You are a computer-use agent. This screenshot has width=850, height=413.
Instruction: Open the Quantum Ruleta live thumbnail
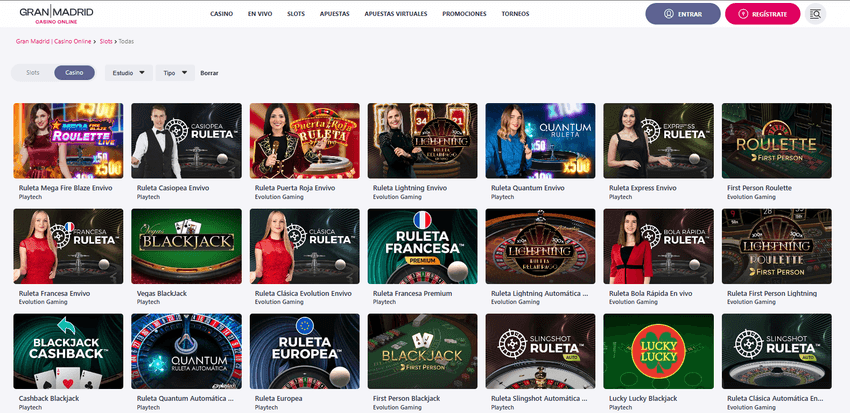(540, 141)
